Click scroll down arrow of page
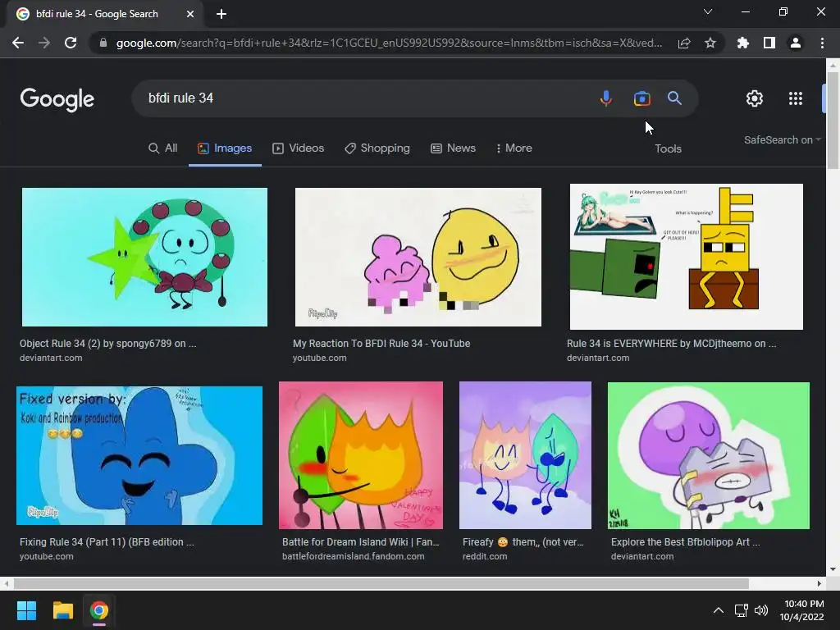 (x=833, y=569)
